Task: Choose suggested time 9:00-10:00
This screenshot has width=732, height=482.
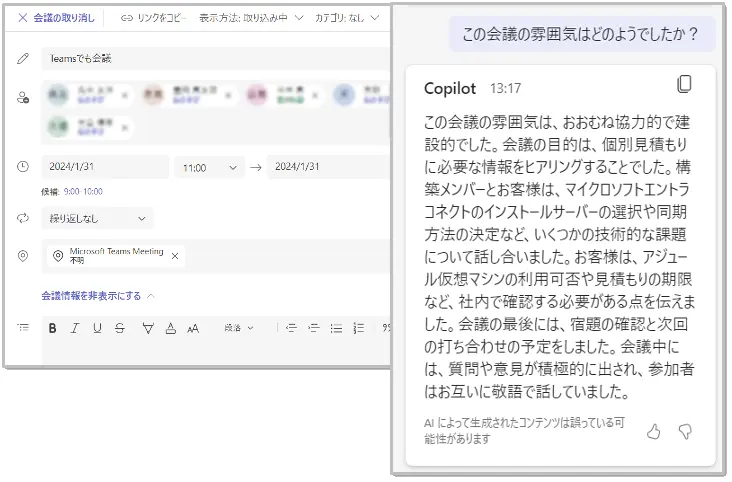Action: [83, 191]
